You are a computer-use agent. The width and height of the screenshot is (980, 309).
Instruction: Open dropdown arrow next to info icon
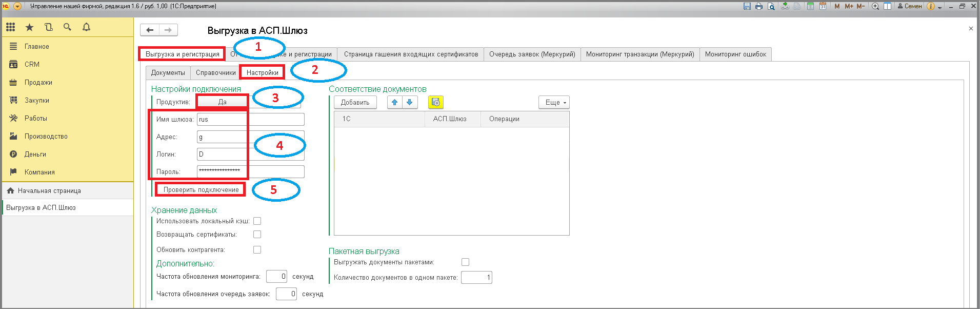click(x=940, y=7)
